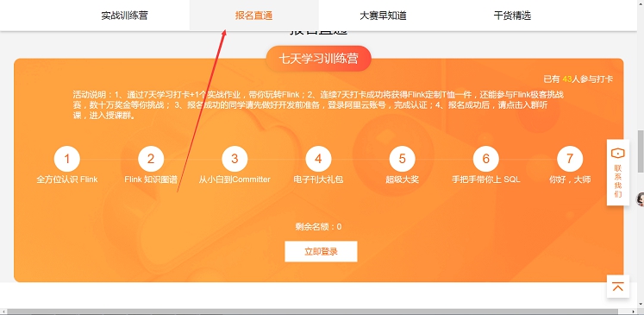
Task: Click the 手把手带你上 SQL label
Action: 486,180
